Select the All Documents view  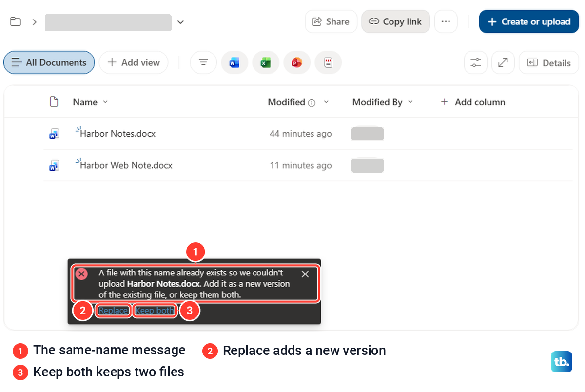click(49, 62)
